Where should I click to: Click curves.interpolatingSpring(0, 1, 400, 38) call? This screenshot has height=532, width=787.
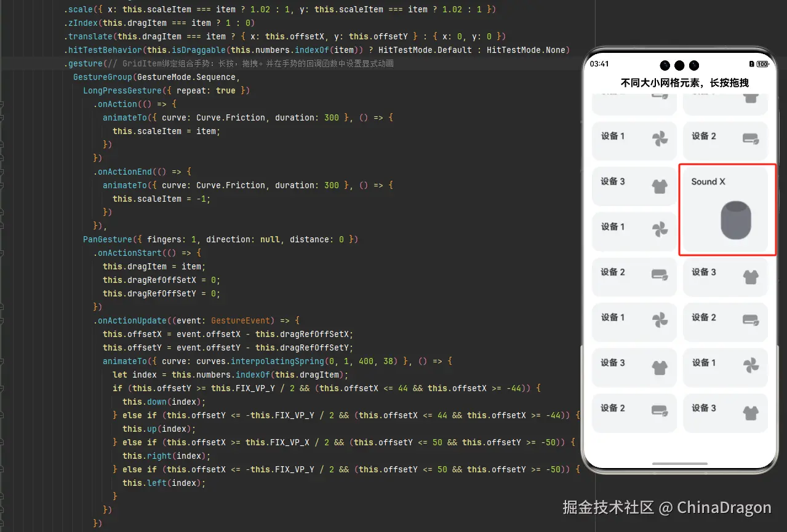(298, 361)
